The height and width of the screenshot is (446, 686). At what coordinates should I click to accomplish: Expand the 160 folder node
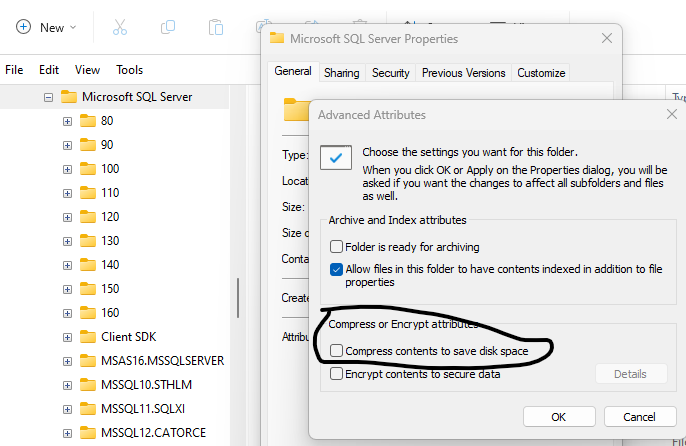(67, 313)
